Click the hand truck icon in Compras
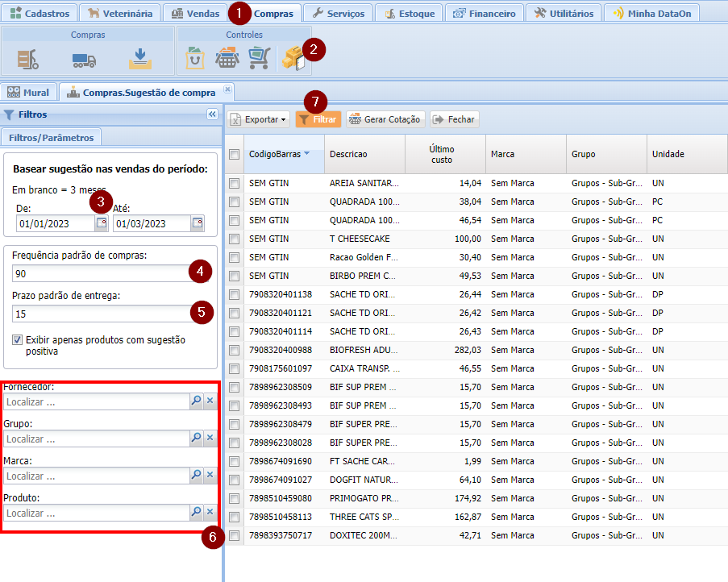The image size is (728, 582). pyautogui.click(x=29, y=60)
